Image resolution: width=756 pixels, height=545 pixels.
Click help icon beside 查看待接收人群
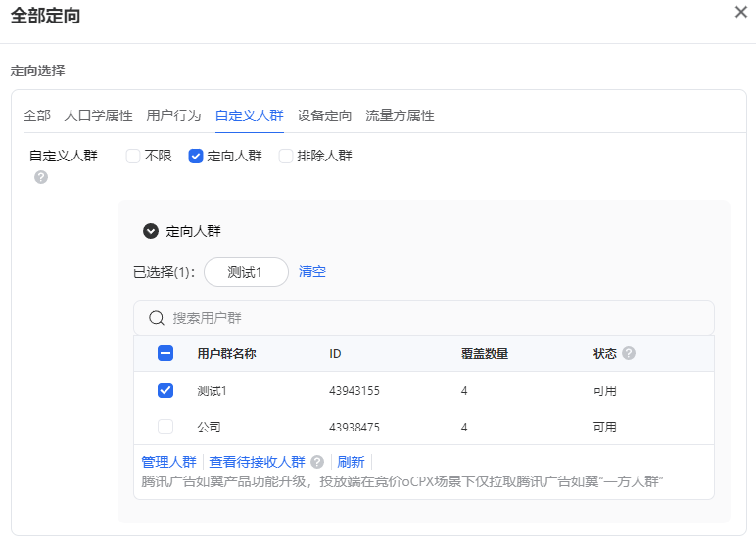[x=317, y=462]
